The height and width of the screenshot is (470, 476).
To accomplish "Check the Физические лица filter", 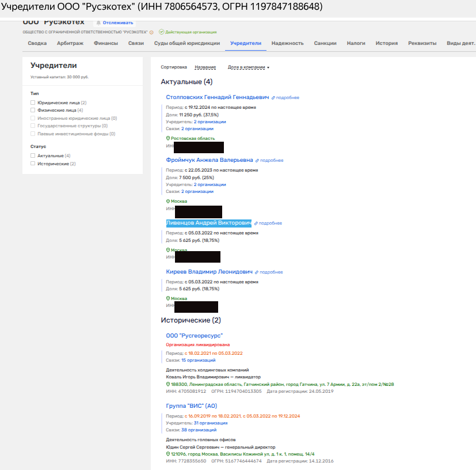I will [x=33, y=110].
